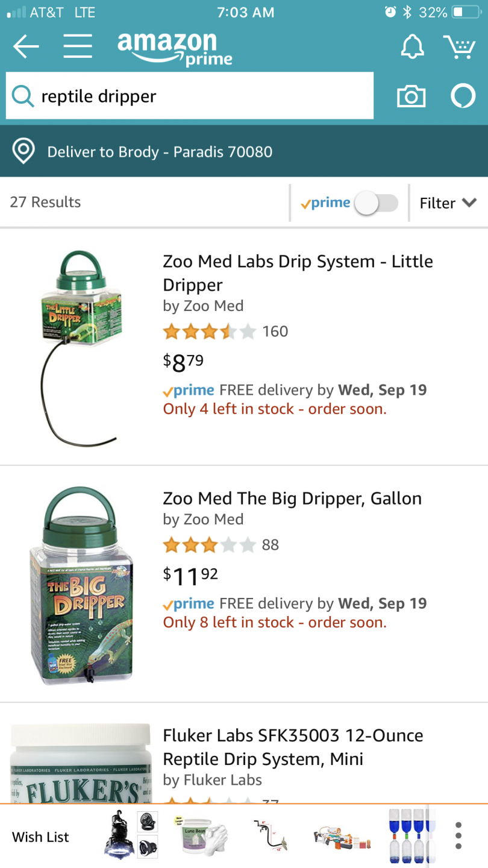View the Big Dripper product image
The height and width of the screenshot is (868, 488).
tap(81, 585)
